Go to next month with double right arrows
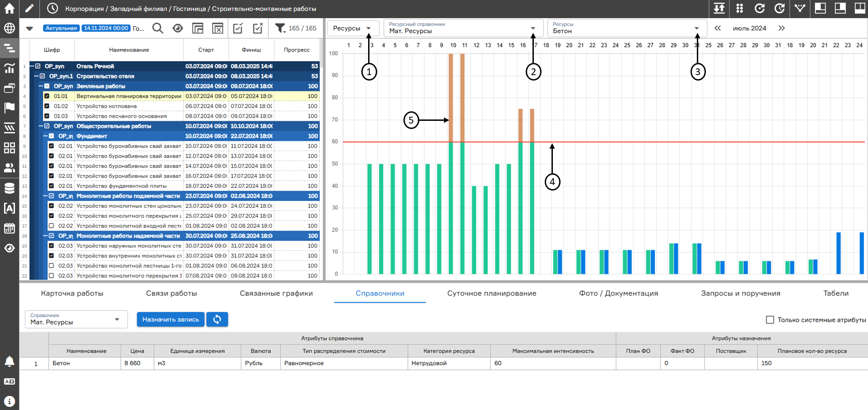The image size is (868, 410). 782,28
